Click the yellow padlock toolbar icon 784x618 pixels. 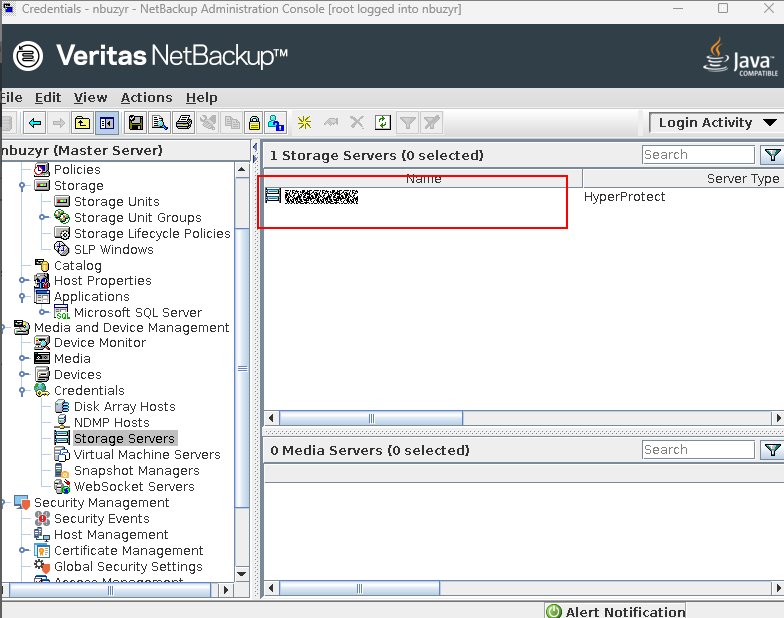point(254,122)
